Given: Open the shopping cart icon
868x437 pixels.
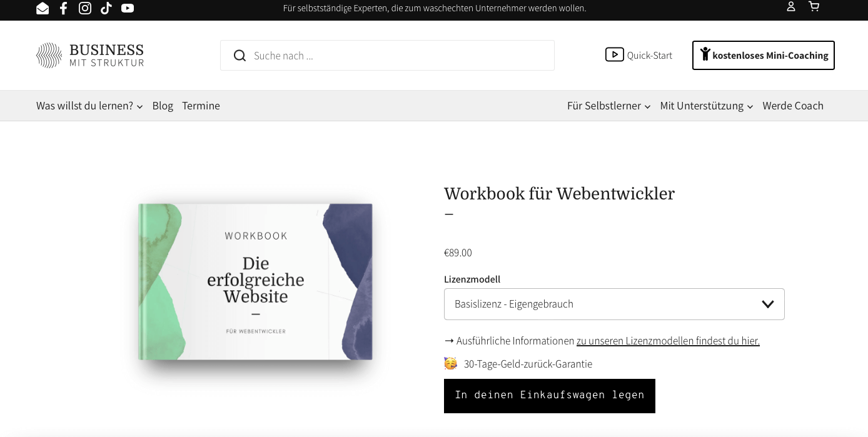Looking at the screenshot, I should [x=814, y=6].
